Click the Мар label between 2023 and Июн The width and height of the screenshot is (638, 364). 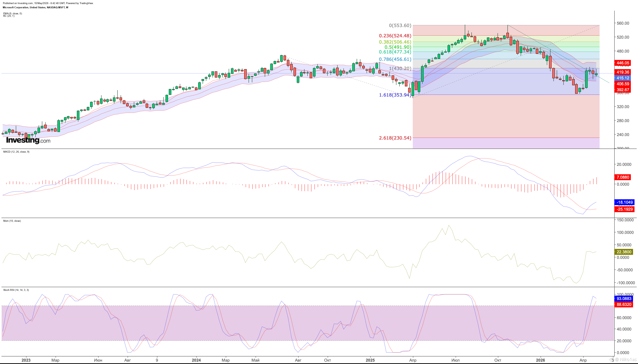point(56,360)
